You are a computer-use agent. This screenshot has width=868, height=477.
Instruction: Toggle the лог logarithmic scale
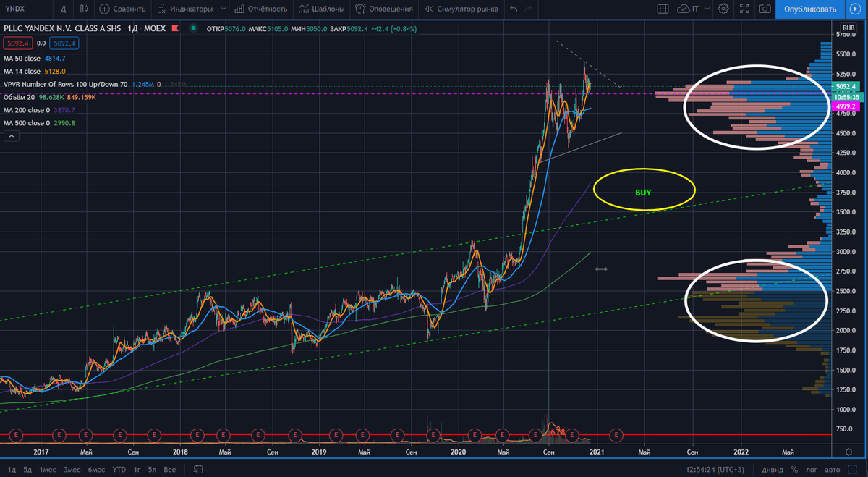pos(812,469)
